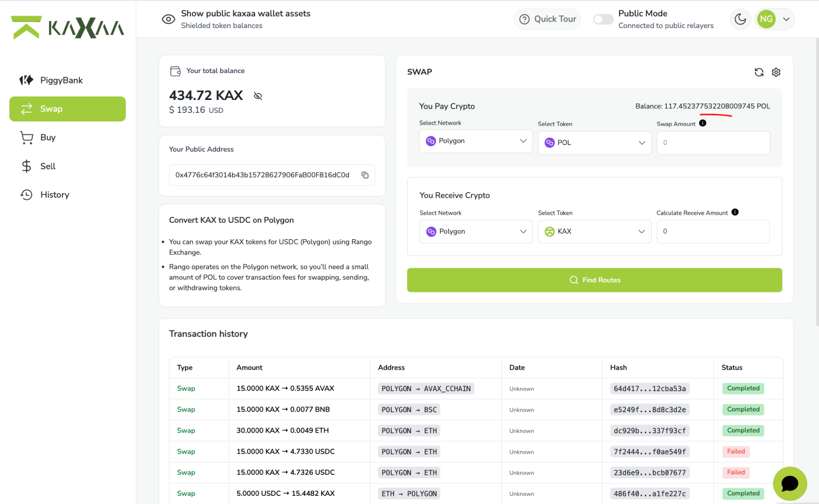819x504 pixels.
Task: Click the Kaxaa logo
Action: 68,27
